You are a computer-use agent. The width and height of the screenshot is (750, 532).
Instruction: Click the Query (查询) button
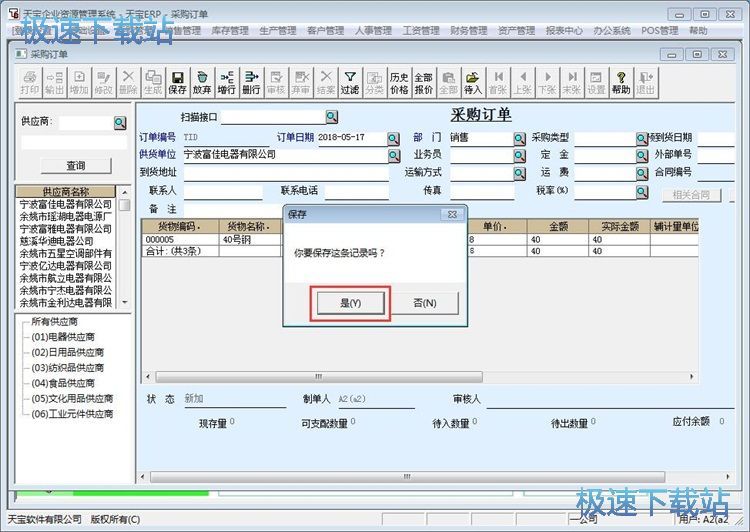tap(76, 166)
